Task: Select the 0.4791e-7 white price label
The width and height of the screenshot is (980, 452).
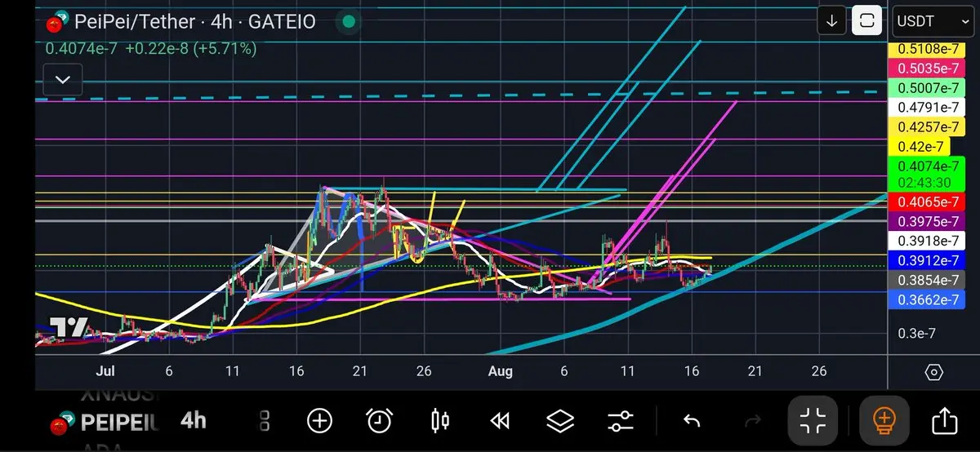Action: (x=928, y=108)
